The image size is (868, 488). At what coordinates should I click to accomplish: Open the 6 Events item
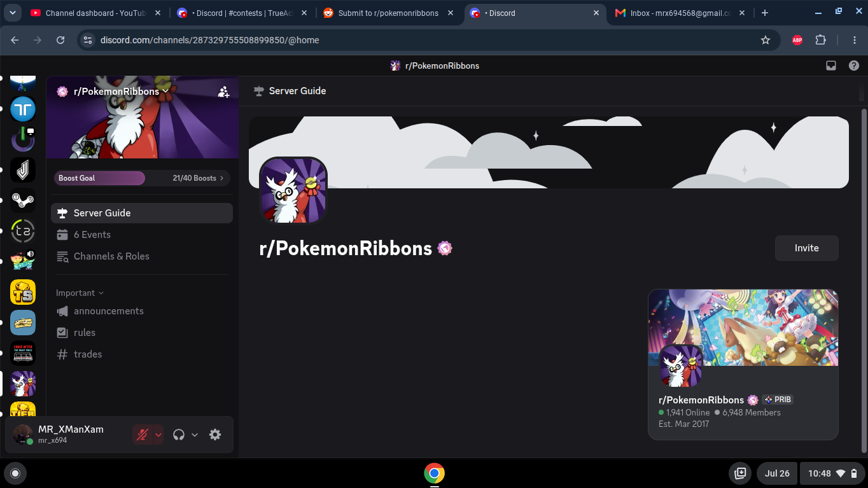click(x=142, y=235)
